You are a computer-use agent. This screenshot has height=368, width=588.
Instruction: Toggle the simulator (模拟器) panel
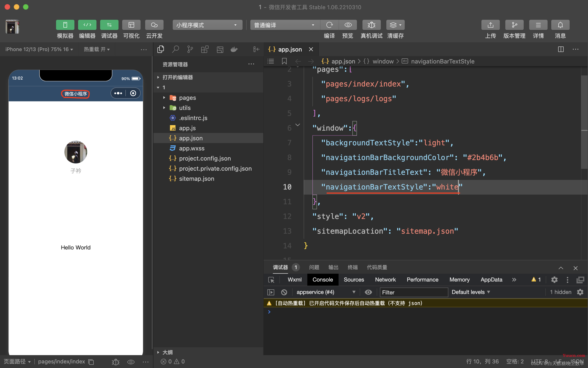(65, 25)
